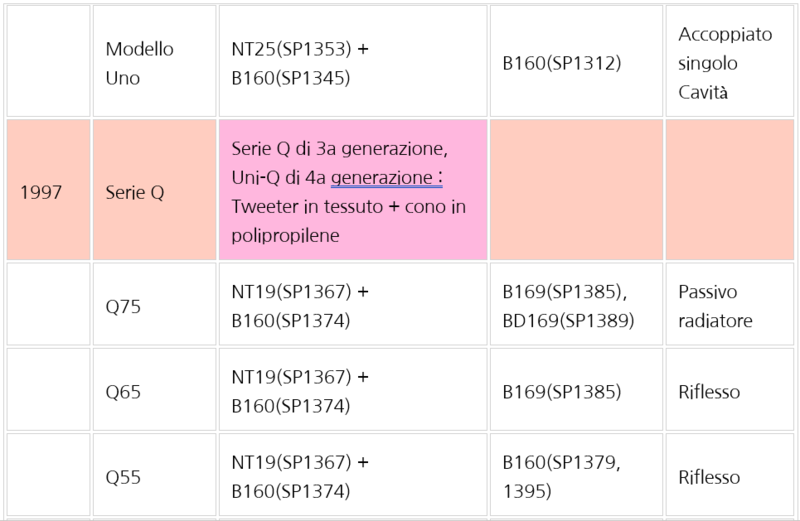Select the Riflesso cell in Q55 row
This screenshot has height=521, width=800.
[727, 477]
